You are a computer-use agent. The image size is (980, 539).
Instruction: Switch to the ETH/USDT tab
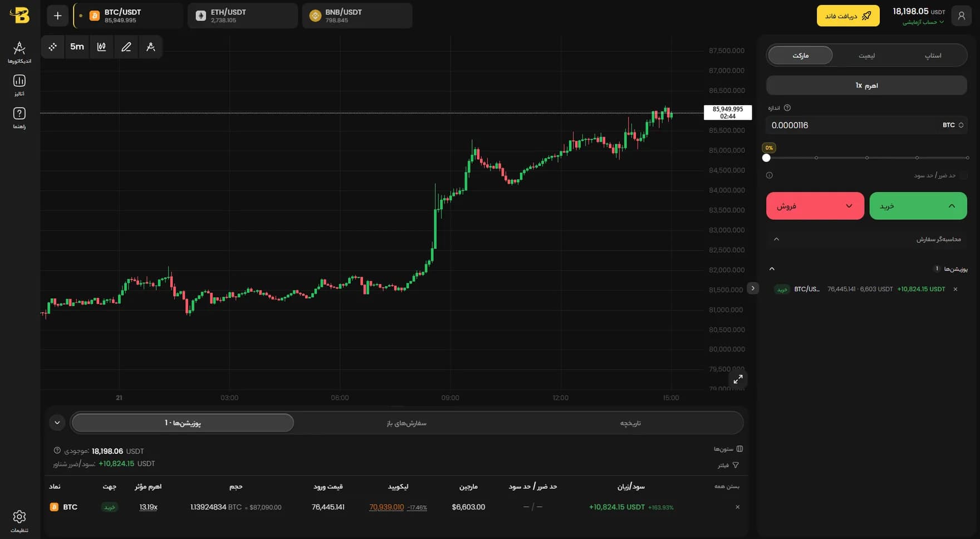[243, 16]
